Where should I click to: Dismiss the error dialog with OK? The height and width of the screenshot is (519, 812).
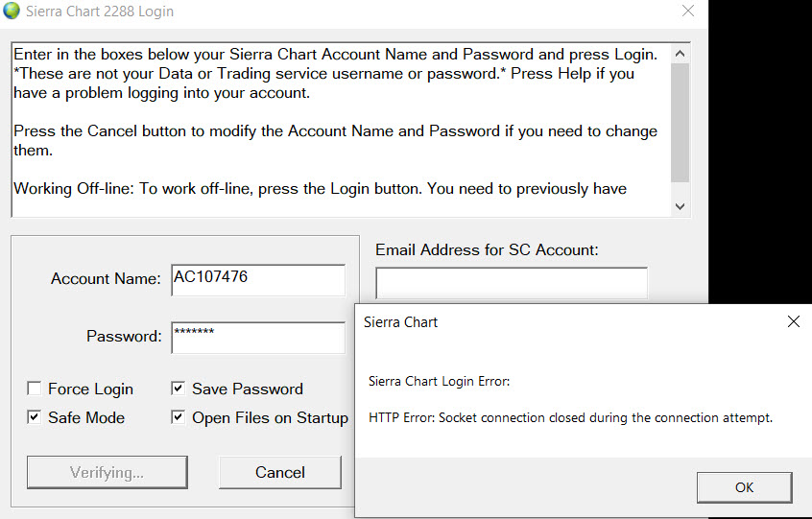pyautogui.click(x=744, y=487)
